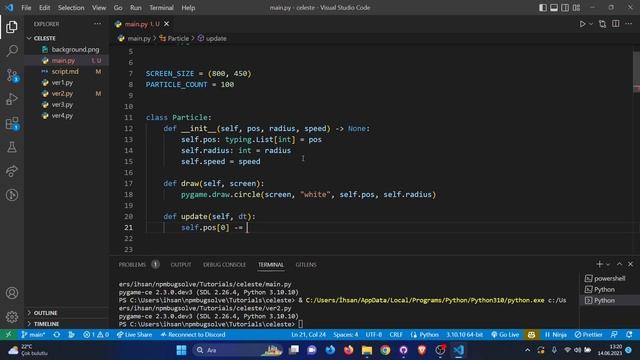Run the Python file with play button

pos(582,24)
